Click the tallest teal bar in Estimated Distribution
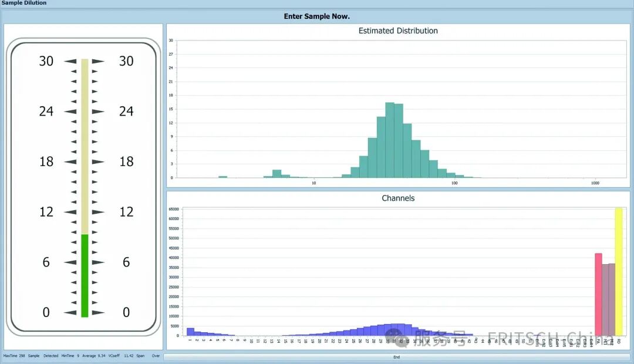 (390, 140)
